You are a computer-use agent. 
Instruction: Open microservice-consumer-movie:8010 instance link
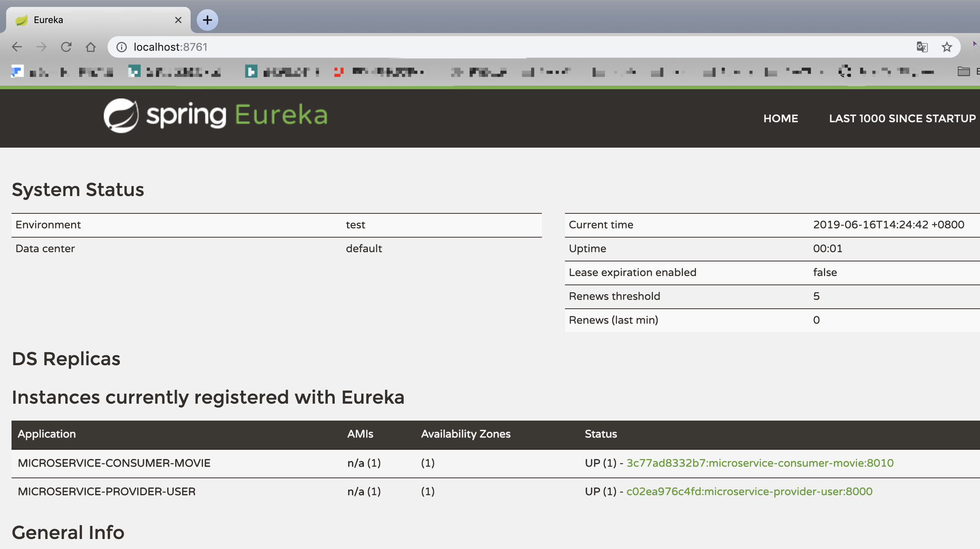[x=760, y=463]
